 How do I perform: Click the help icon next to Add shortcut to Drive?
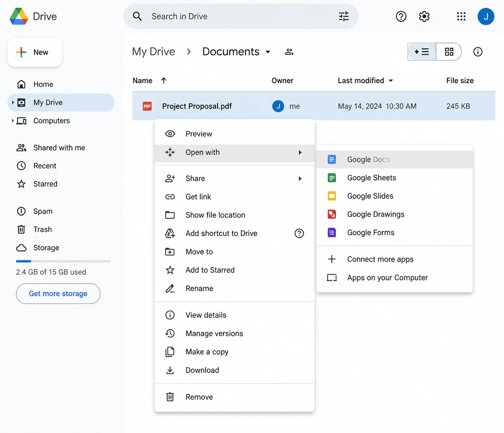tap(299, 233)
